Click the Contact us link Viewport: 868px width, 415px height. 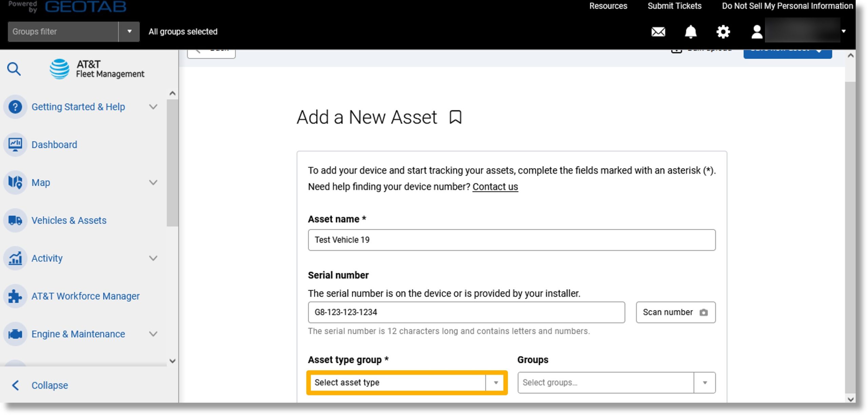pyautogui.click(x=495, y=187)
